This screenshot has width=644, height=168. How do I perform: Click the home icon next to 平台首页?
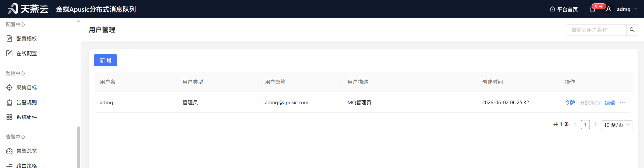(552, 9)
